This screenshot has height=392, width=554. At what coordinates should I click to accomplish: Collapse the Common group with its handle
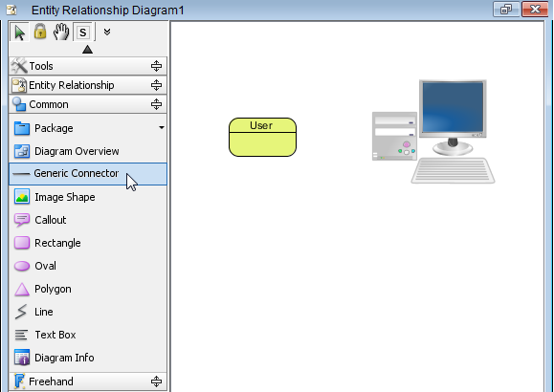coord(156,104)
